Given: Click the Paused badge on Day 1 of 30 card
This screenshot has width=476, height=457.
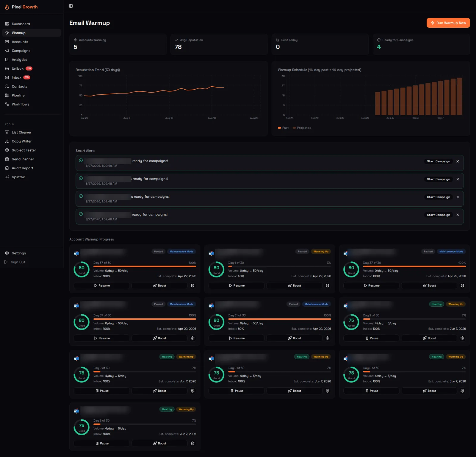Looking at the screenshot, I should pos(302,252).
